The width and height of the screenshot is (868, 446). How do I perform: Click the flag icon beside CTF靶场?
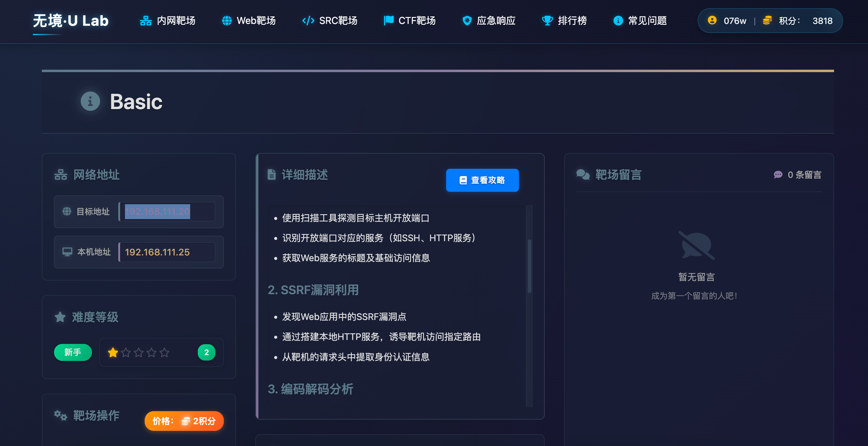(389, 21)
